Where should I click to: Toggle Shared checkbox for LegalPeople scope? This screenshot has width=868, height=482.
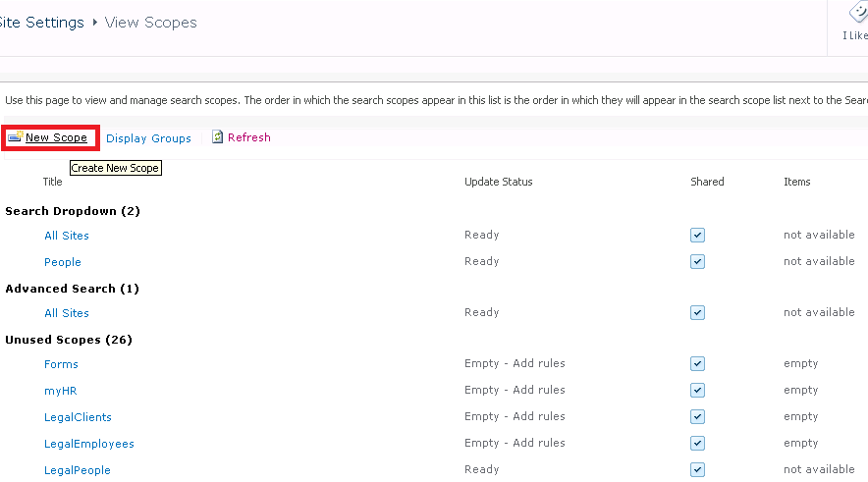[x=697, y=470]
